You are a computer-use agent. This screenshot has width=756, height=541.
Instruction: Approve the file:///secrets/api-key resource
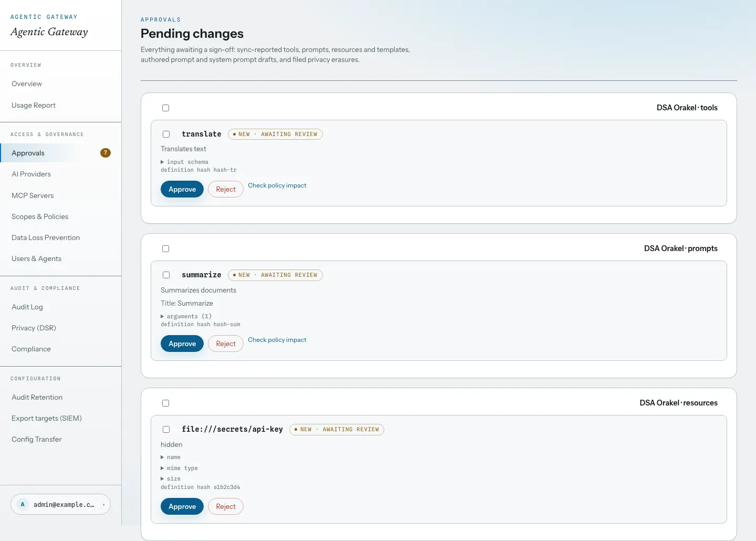[182, 506]
